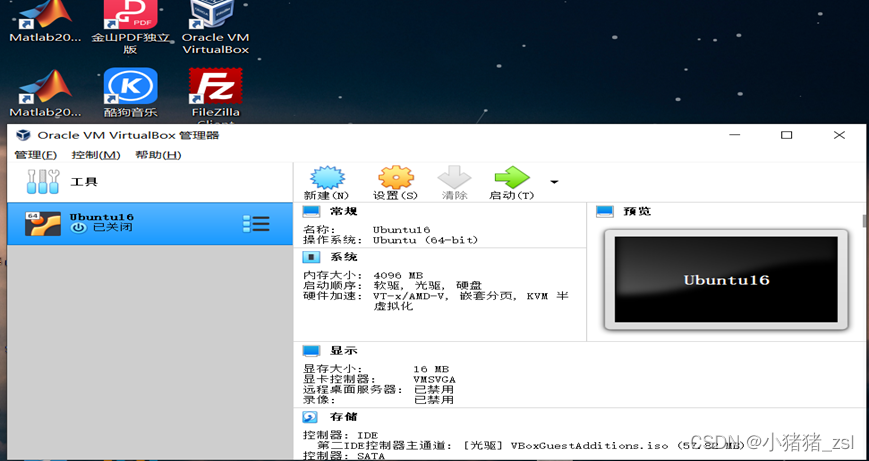Open the 控制(M) menu
869x461 pixels.
click(x=96, y=155)
